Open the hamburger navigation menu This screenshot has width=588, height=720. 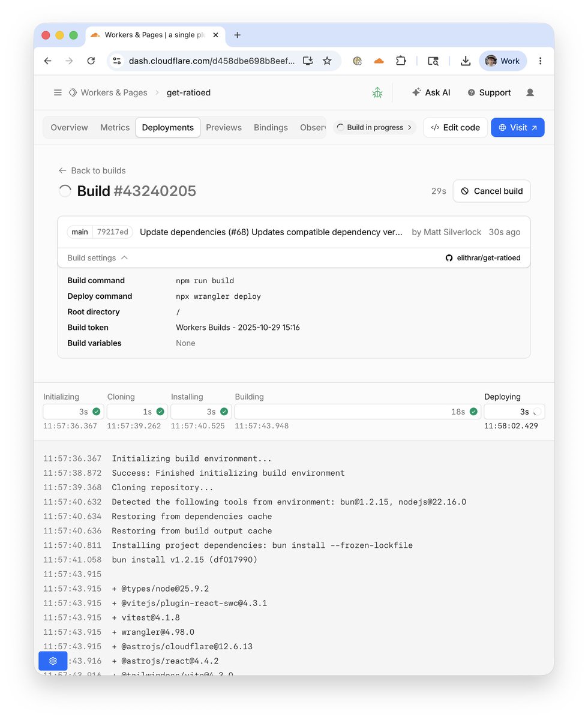point(58,92)
